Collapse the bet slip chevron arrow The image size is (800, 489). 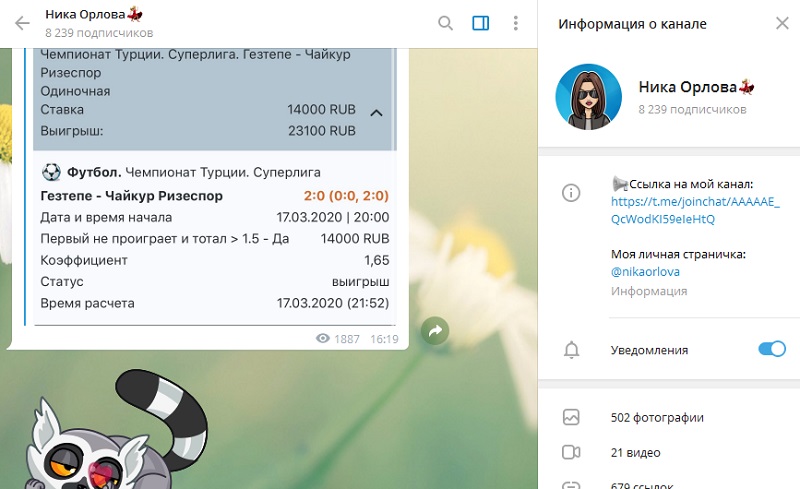tap(376, 112)
